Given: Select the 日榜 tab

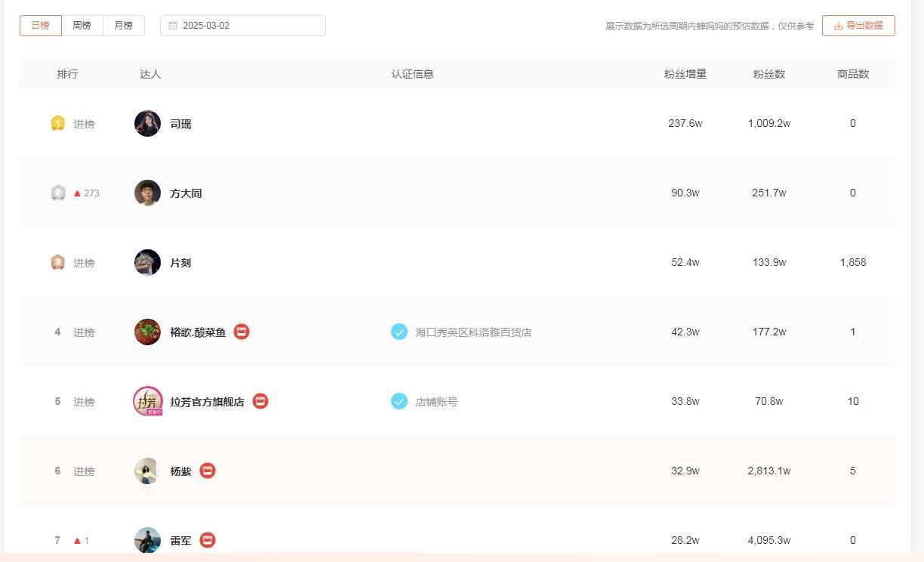Looking at the screenshot, I should click(39, 25).
